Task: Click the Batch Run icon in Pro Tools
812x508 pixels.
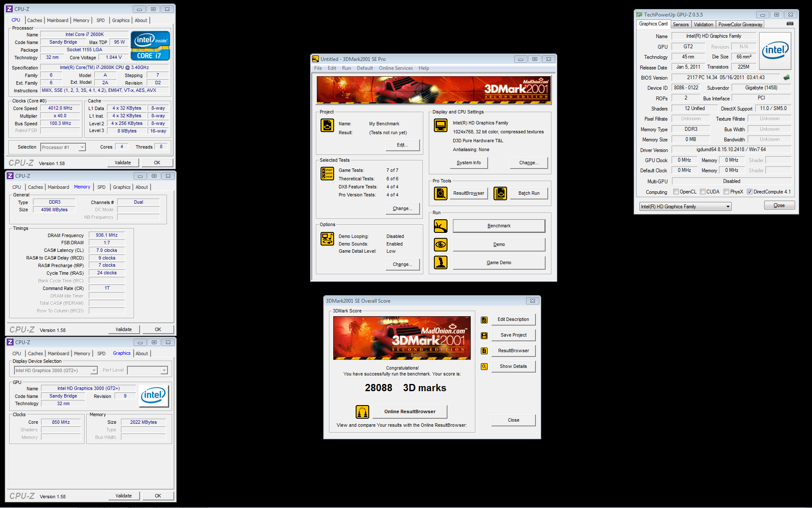Action: [500, 193]
